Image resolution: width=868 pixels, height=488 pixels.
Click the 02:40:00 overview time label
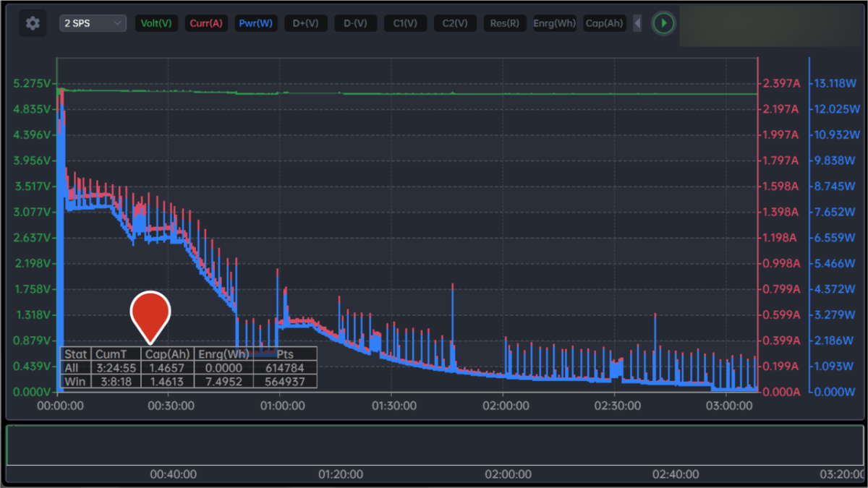pyautogui.click(x=675, y=474)
